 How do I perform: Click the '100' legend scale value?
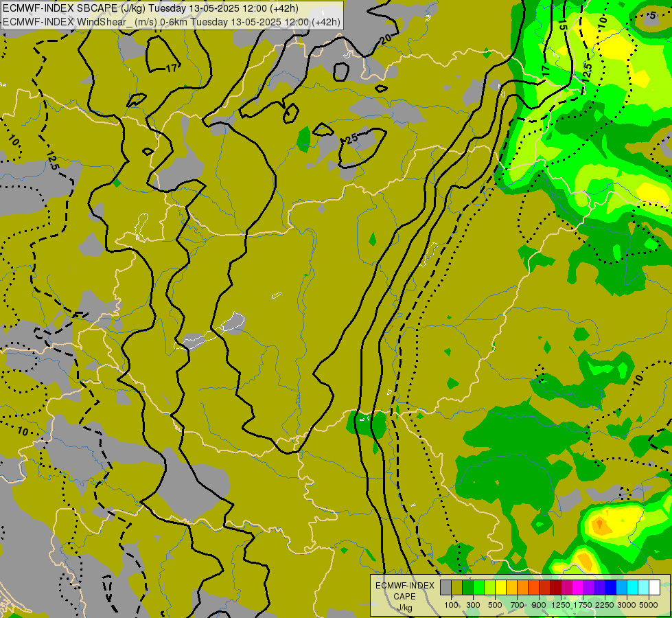click(451, 605)
